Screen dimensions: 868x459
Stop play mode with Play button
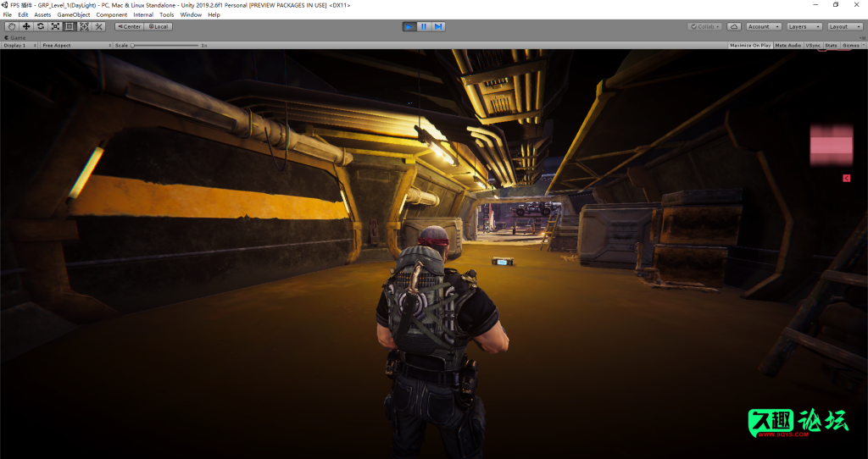pos(409,26)
